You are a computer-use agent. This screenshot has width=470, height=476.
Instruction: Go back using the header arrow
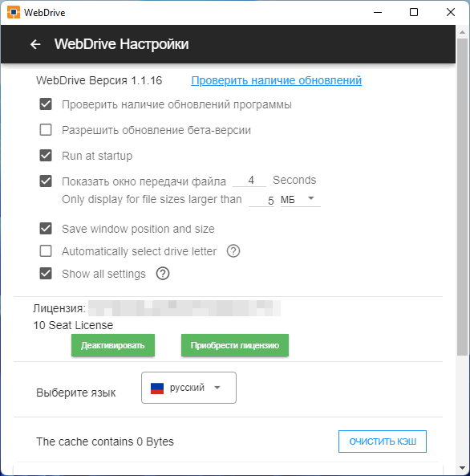coord(35,44)
